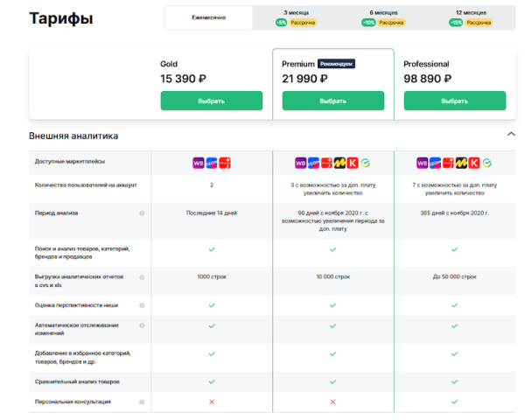525x420 pixels.
Task: Click the green check badge in Professional marketplaces
Action: [x=487, y=163]
